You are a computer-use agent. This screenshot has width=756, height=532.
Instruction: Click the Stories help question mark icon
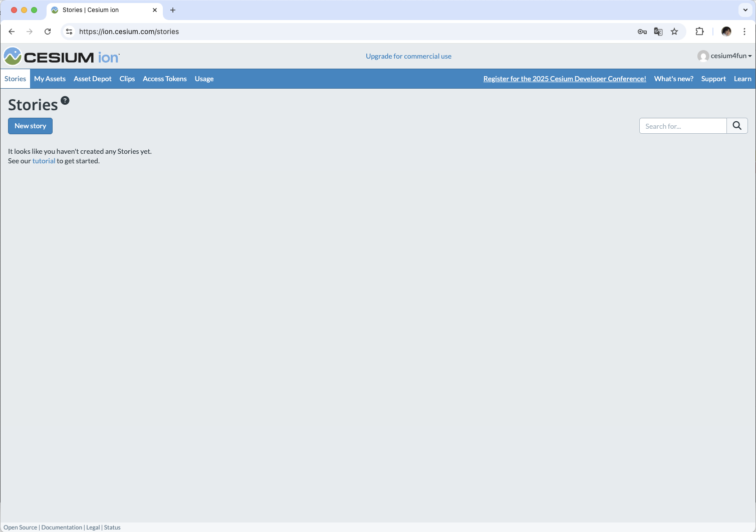pyautogui.click(x=65, y=100)
